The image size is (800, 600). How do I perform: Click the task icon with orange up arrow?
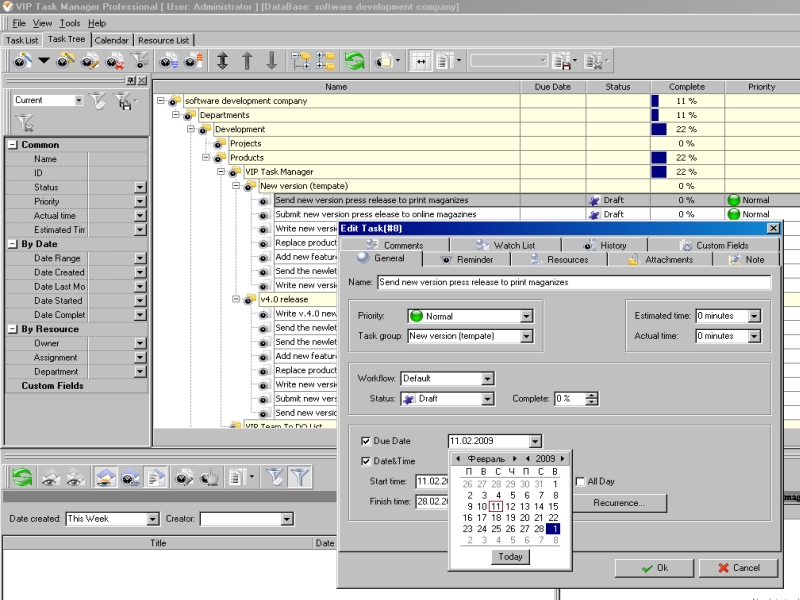pyautogui.click(x=193, y=61)
